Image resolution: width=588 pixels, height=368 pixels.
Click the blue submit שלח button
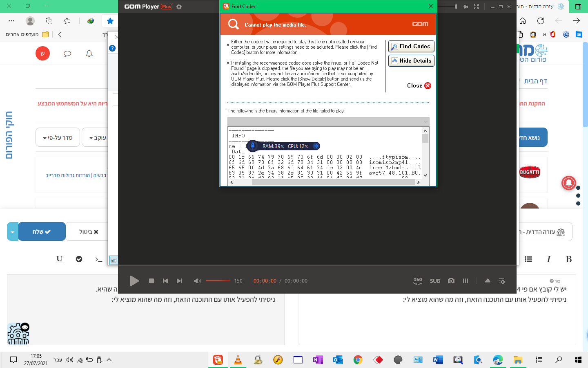point(42,231)
